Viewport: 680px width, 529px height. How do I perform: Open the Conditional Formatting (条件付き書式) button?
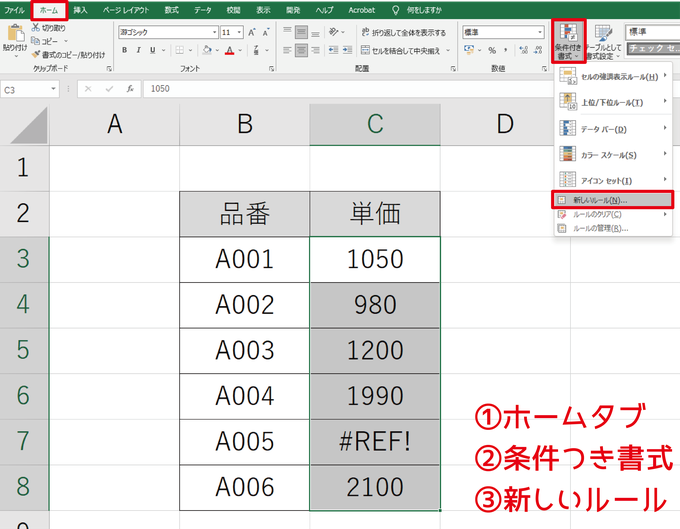(568, 41)
